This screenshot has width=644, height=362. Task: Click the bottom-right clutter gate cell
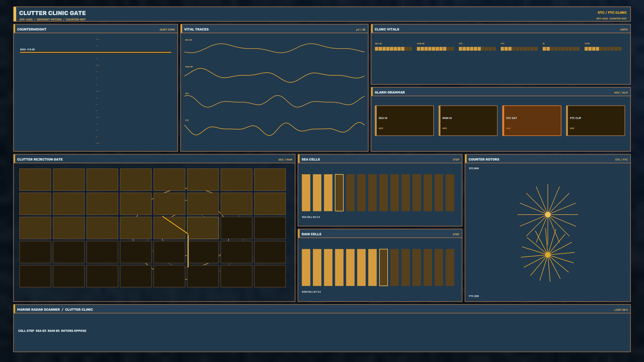point(270,276)
